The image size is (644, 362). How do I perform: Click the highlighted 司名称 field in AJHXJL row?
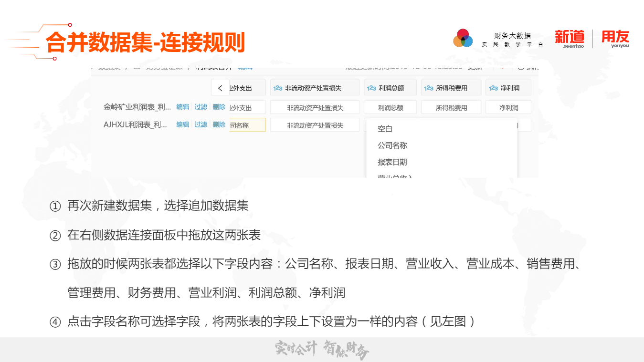pos(247,125)
